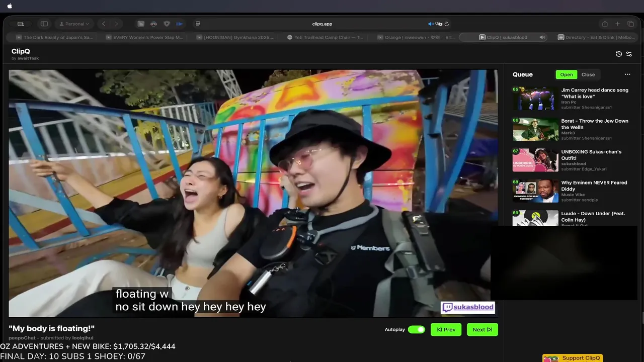
Task: Click the glasses extension icon in toolbar
Action: (154, 24)
